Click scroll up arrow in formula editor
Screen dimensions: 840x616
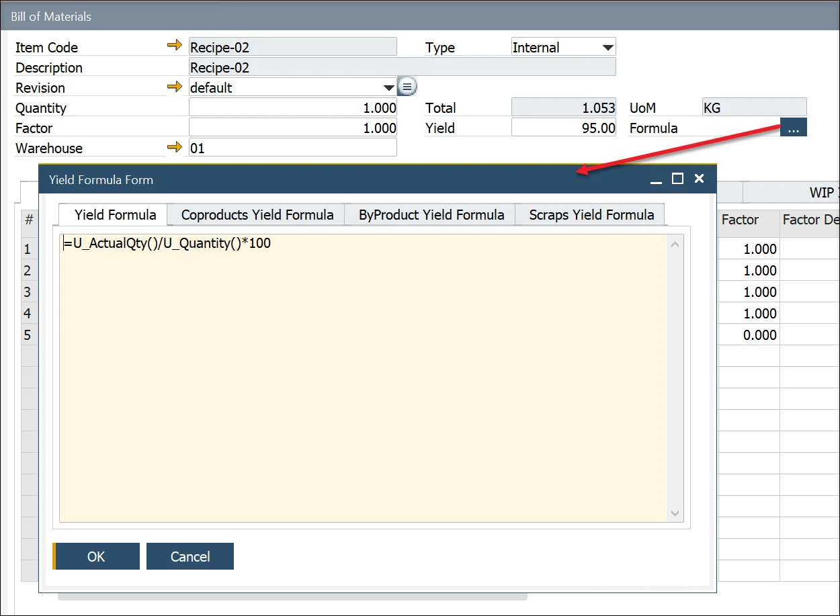tap(675, 245)
